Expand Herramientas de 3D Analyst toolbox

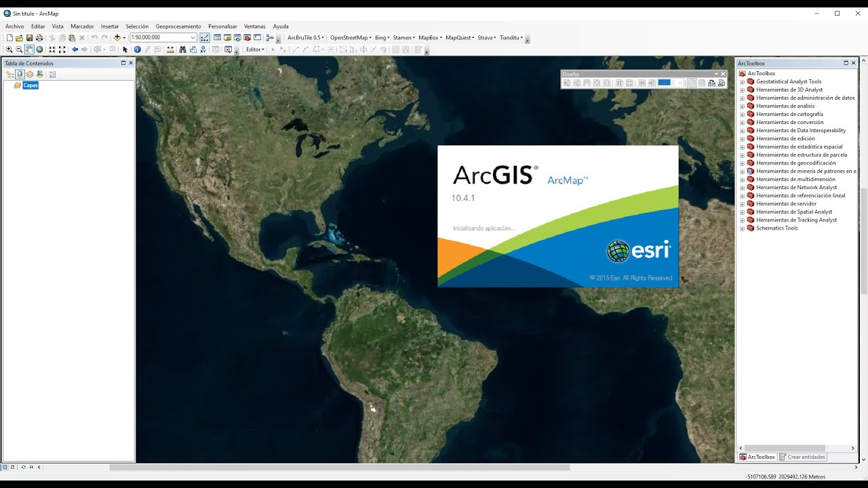point(742,90)
